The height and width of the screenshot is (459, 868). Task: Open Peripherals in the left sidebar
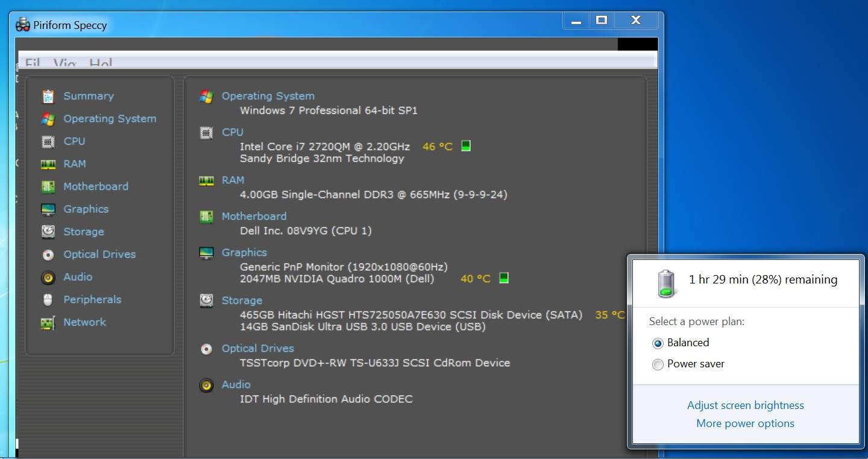pos(92,299)
